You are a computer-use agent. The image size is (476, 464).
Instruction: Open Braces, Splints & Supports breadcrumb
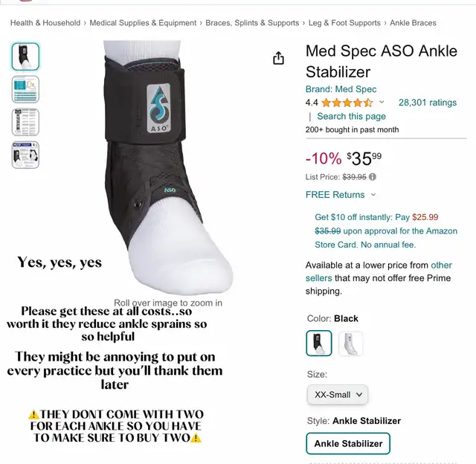tap(252, 23)
